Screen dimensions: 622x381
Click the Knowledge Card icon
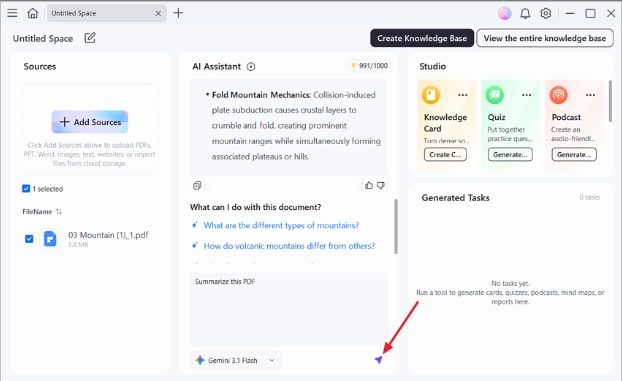[x=431, y=95]
